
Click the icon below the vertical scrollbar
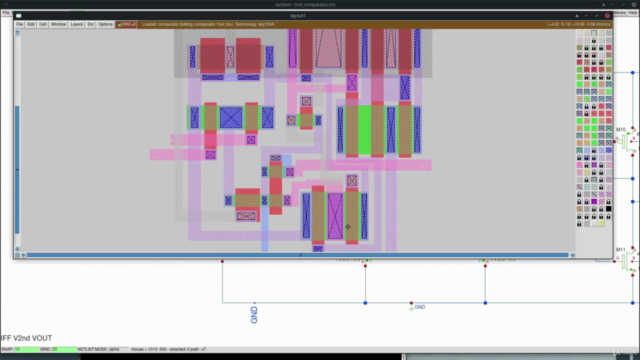click(x=17, y=249)
